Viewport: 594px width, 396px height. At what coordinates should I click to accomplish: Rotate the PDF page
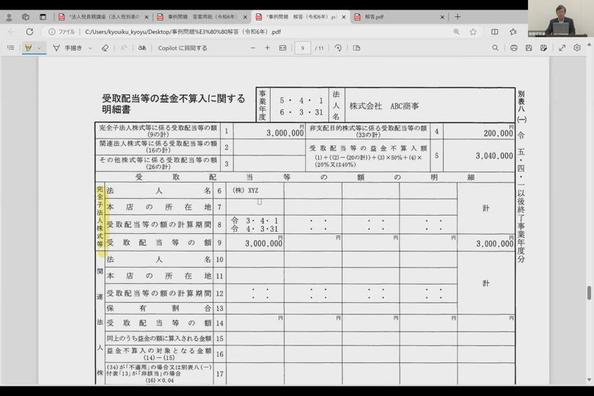pyautogui.click(x=338, y=48)
